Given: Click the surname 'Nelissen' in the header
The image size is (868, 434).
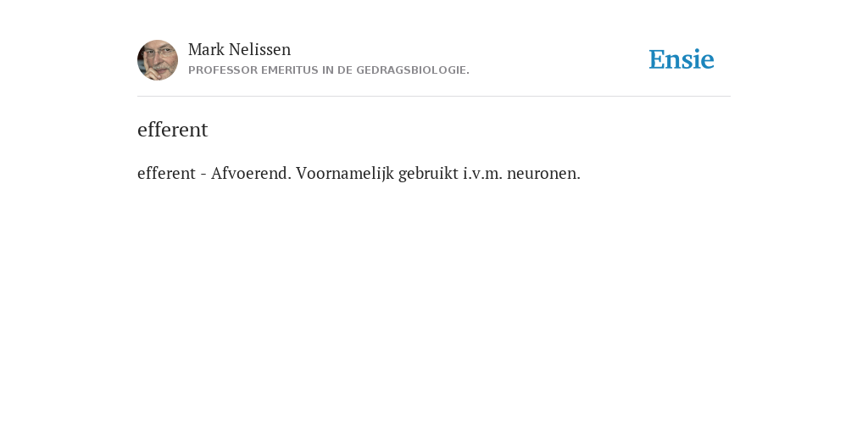Looking at the screenshot, I should [x=259, y=49].
